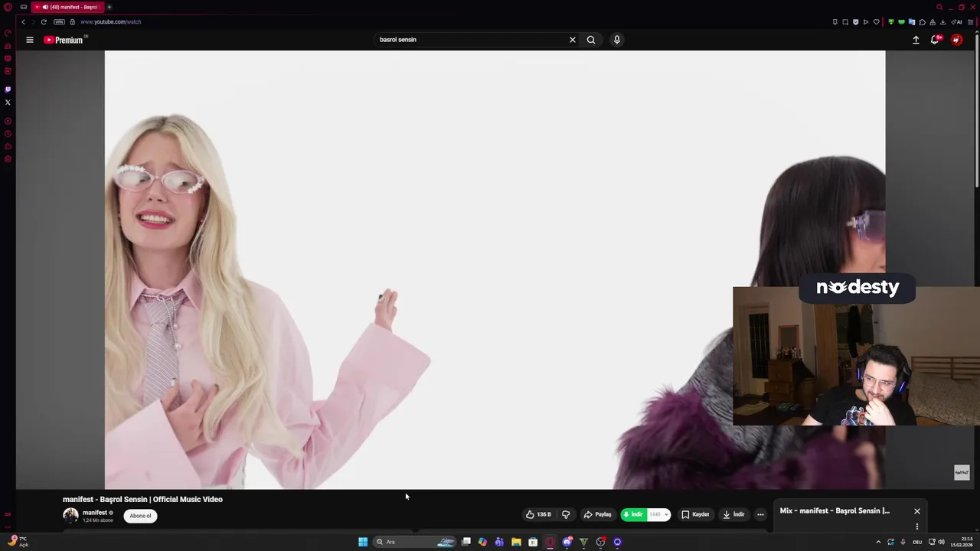Viewport: 980px width, 551px height.
Task: Go to YouTube Premium home logo
Action: [x=64, y=40]
